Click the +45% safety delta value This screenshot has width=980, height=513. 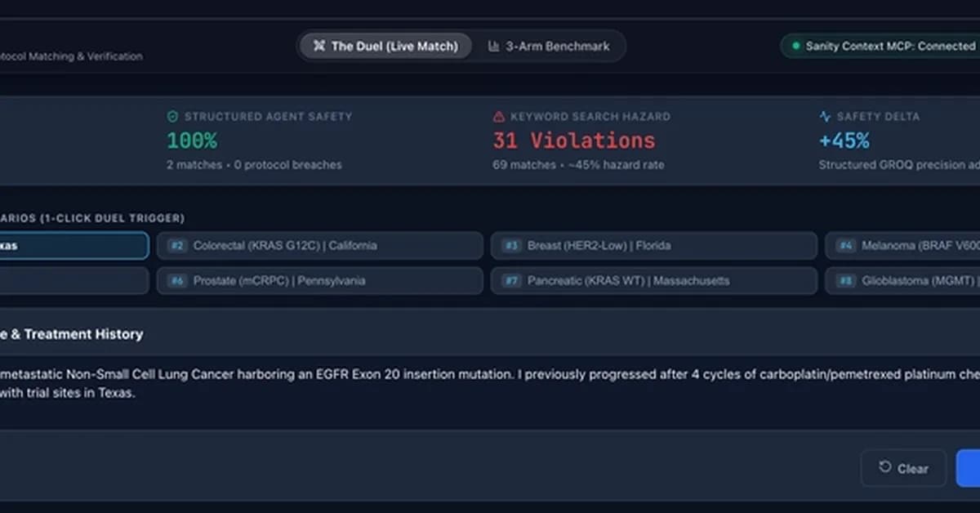pos(844,141)
